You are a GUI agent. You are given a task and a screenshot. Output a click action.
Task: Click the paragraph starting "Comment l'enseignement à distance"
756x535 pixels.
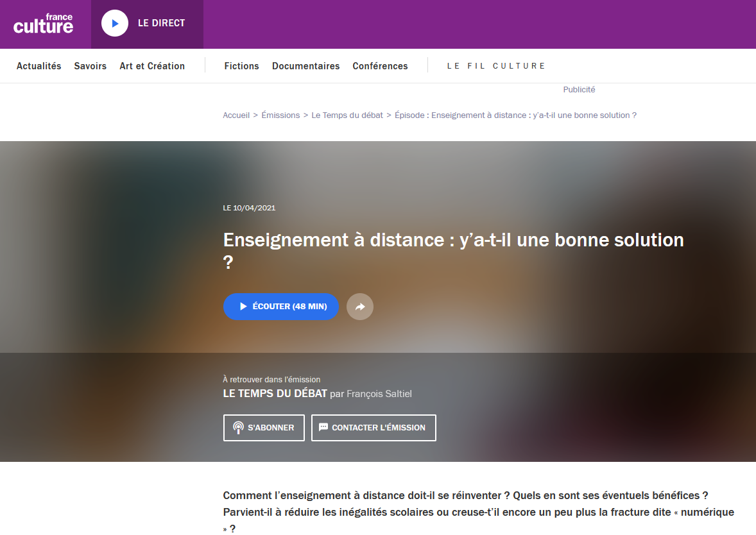point(478,512)
